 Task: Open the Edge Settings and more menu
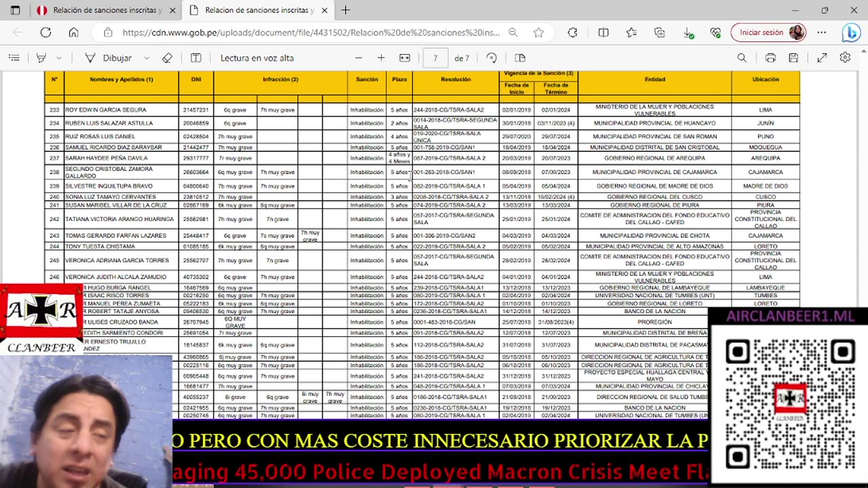822,32
